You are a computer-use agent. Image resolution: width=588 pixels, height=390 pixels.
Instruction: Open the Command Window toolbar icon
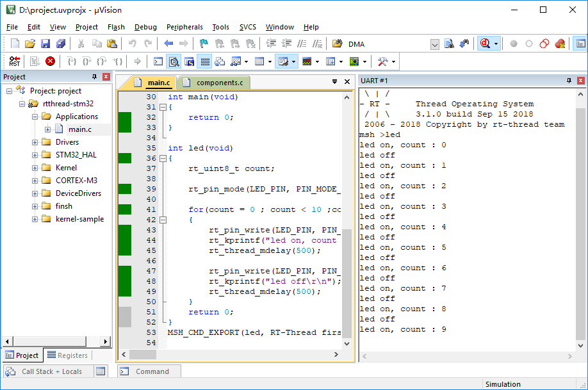(158, 61)
